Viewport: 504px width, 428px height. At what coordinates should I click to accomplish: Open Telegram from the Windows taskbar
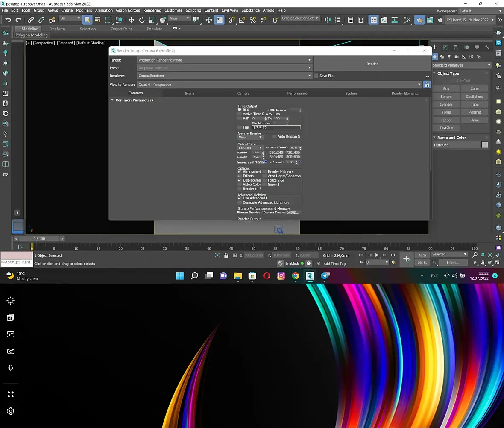pos(325,276)
